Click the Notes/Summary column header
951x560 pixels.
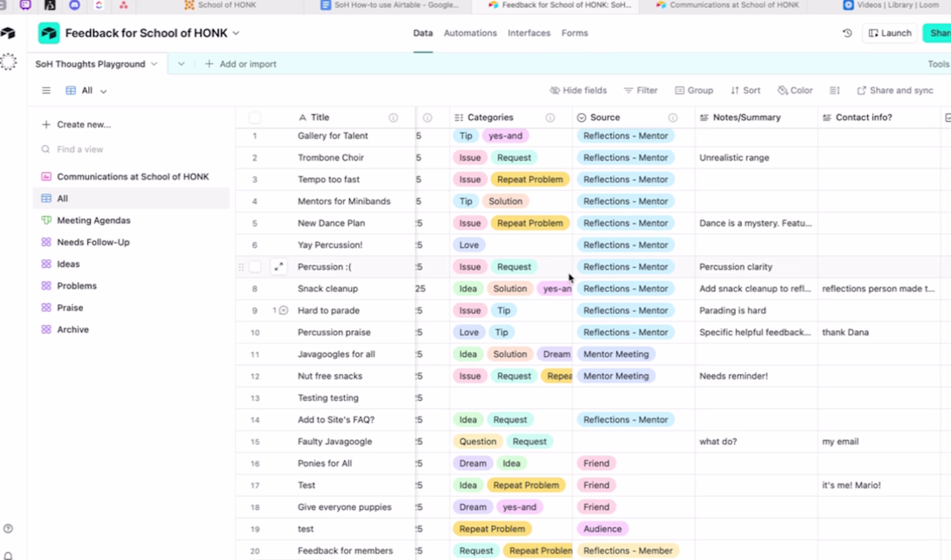pyautogui.click(x=756, y=118)
